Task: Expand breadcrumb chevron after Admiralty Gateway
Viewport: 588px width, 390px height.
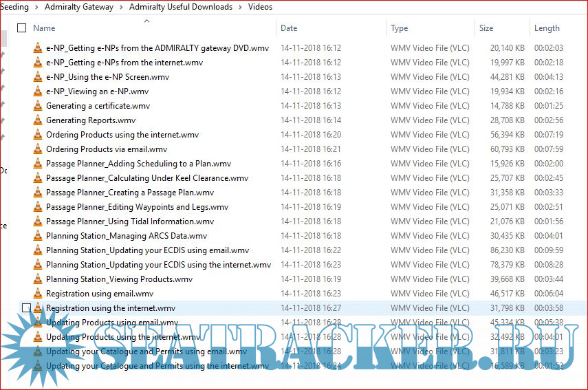Action: [x=122, y=7]
